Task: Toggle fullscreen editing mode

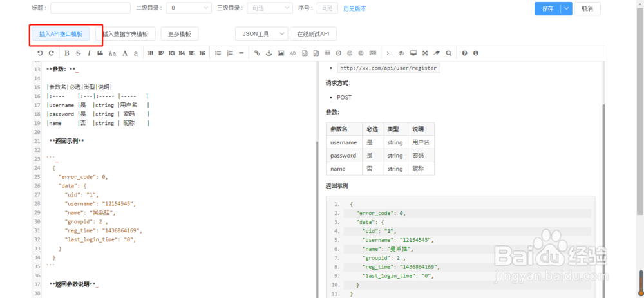Action: click(425, 53)
